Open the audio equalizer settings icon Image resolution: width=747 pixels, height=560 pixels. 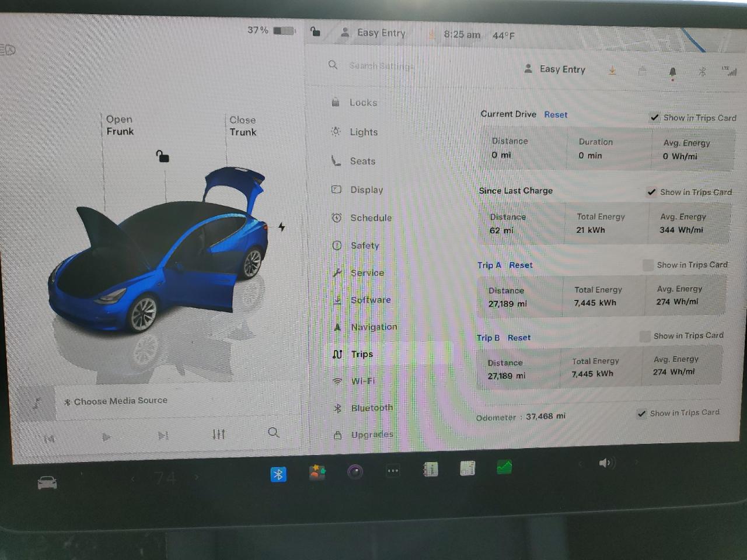(x=218, y=434)
